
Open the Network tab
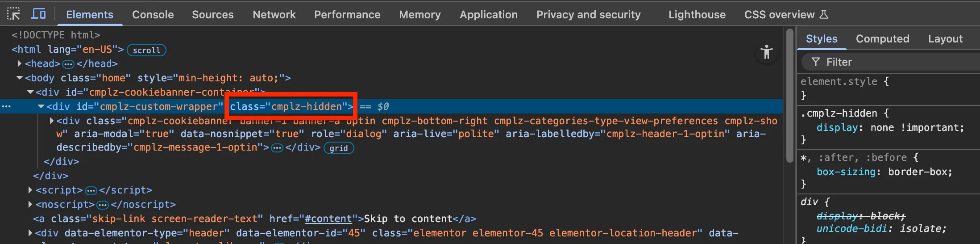point(274,15)
